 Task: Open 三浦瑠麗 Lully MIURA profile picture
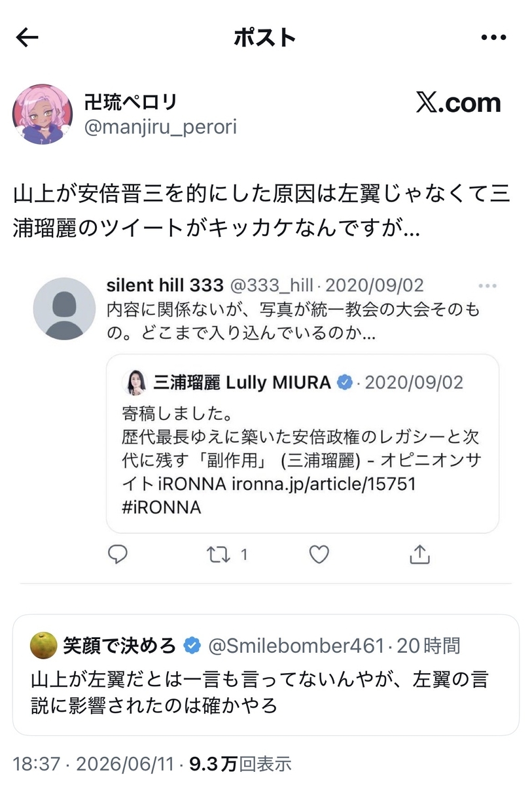coord(135,382)
